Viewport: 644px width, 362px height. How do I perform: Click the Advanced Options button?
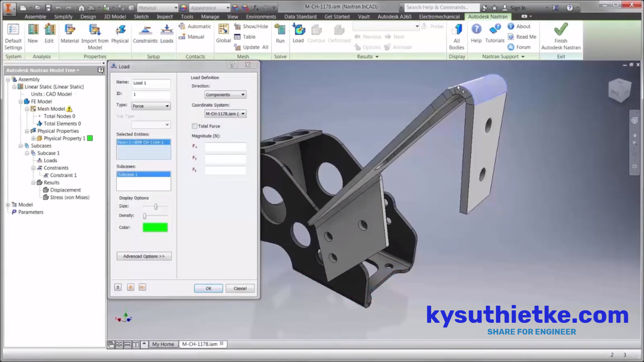[143, 256]
